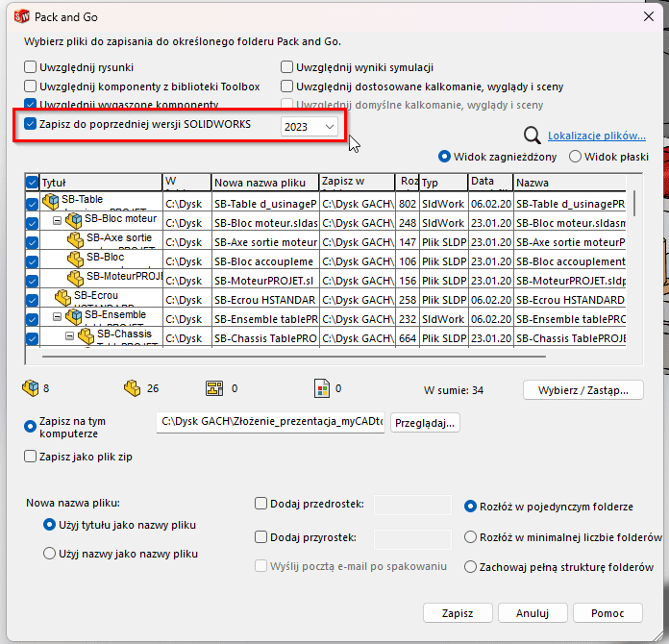
Task: Collapse the SB-Ensemble tree node
Action: click(57, 316)
